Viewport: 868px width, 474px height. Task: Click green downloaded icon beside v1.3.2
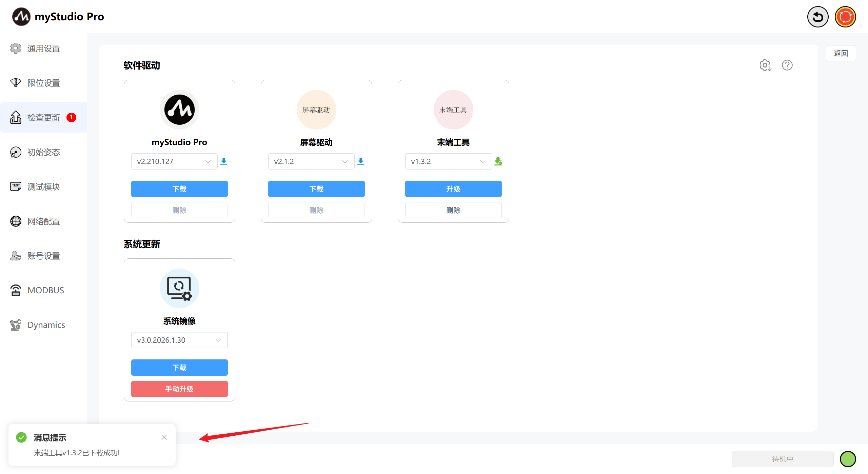pyautogui.click(x=498, y=161)
